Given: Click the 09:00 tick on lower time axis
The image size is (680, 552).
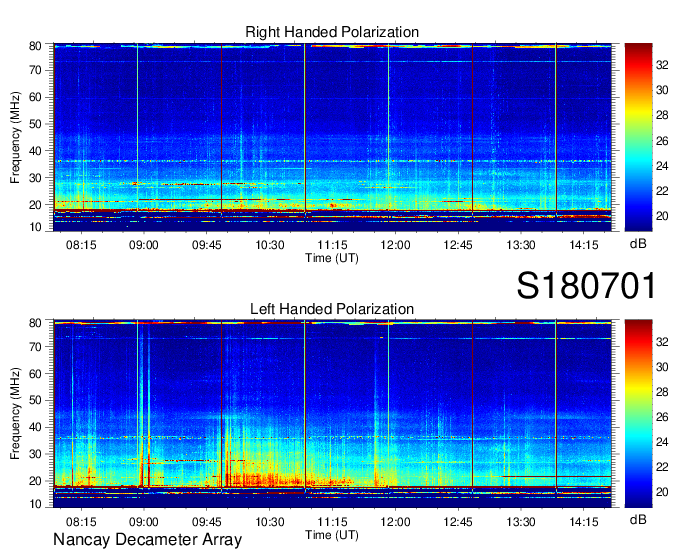Looking at the screenshot, I should click(144, 522).
